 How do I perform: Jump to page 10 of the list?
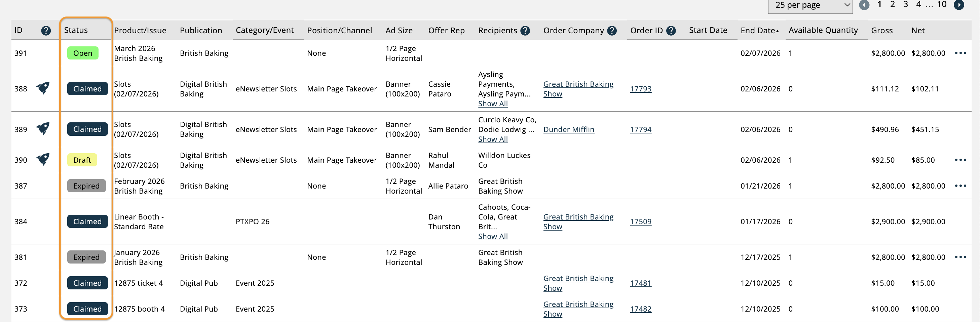[x=942, y=5]
